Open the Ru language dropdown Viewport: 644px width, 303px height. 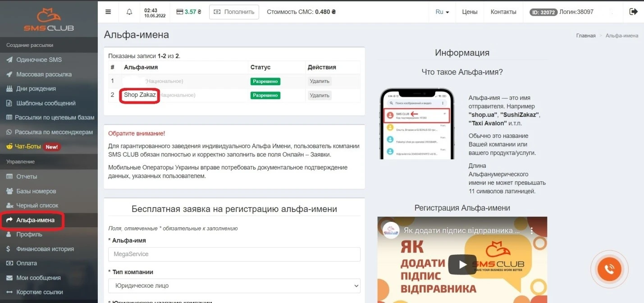[x=442, y=12]
